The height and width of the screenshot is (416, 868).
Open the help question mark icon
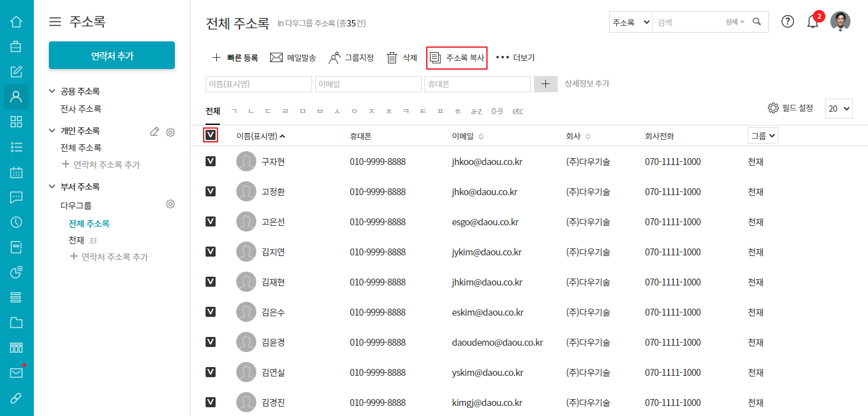[788, 21]
